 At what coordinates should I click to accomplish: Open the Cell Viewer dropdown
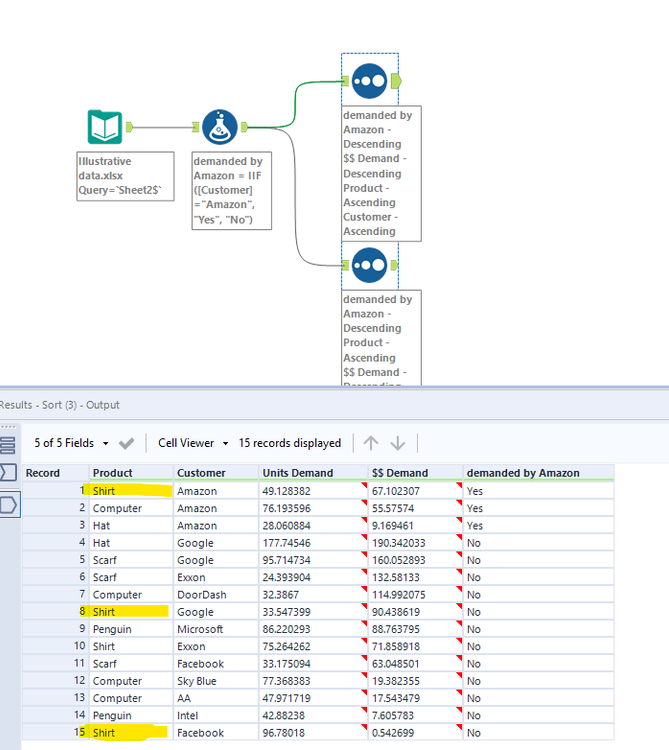point(193,443)
